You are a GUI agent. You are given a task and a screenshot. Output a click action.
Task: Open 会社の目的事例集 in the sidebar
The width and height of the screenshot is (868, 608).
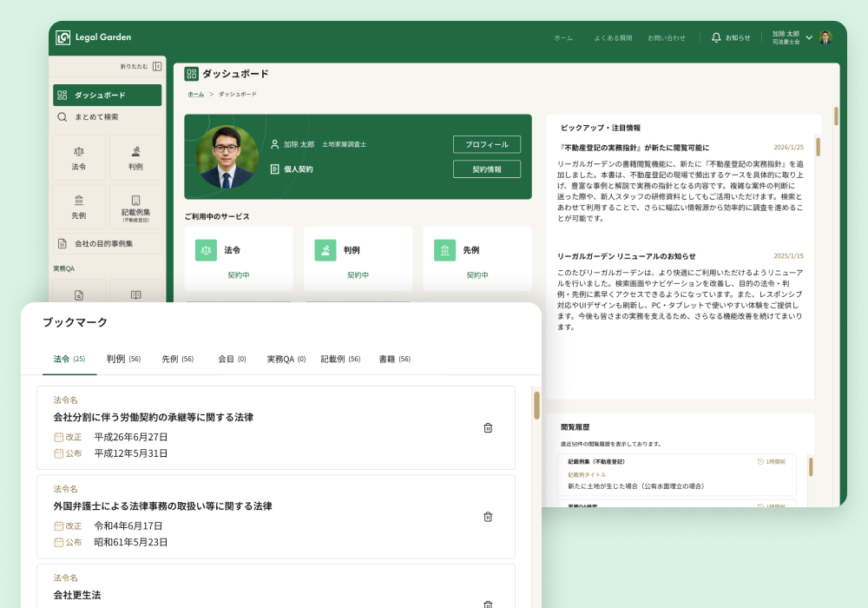point(108,244)
